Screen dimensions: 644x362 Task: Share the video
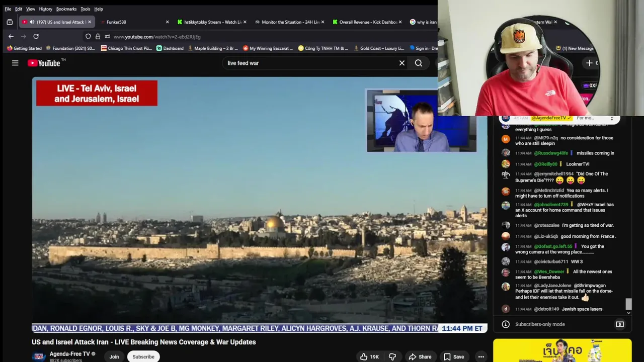420,356
